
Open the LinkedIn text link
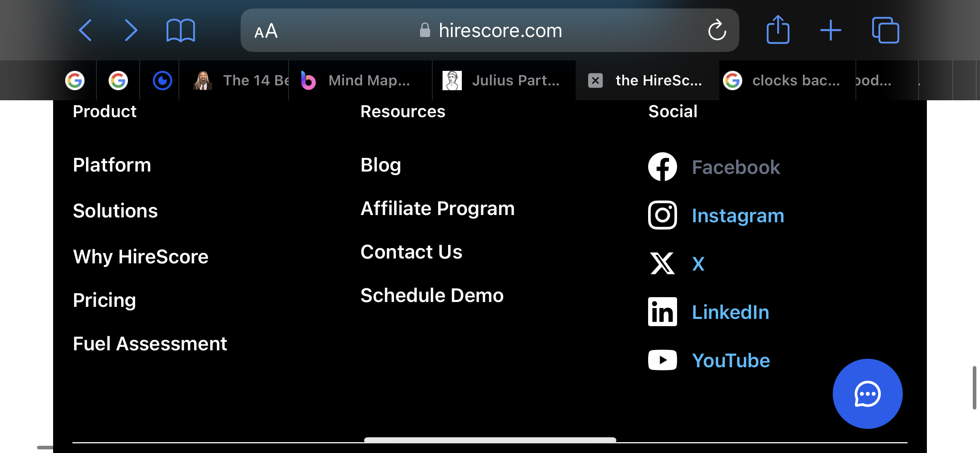pyautogui.click(x=731, y=312)
